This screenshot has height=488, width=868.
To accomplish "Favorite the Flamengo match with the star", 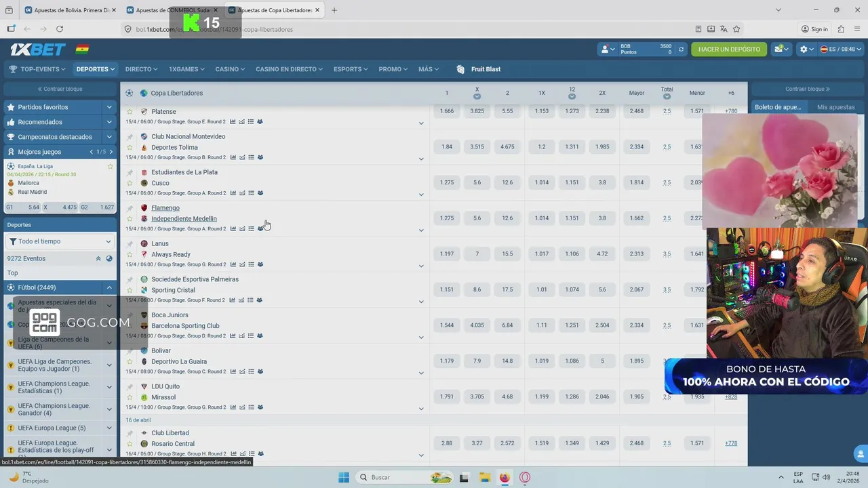I will click(x=130, y=219).
